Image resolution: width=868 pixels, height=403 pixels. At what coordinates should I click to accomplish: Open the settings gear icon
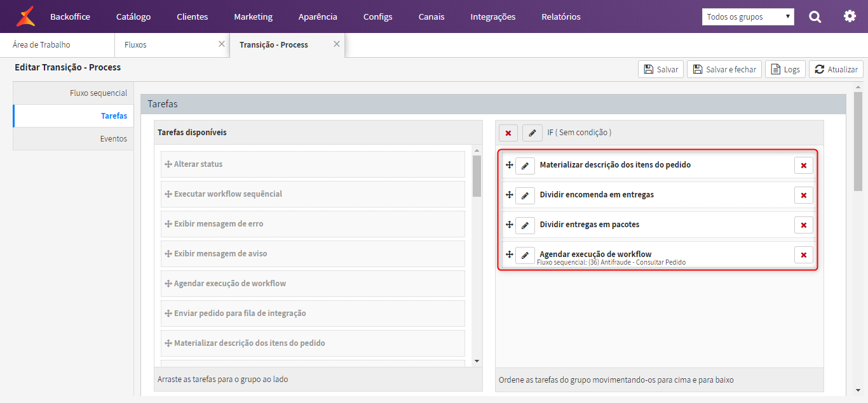click(850, 16)
